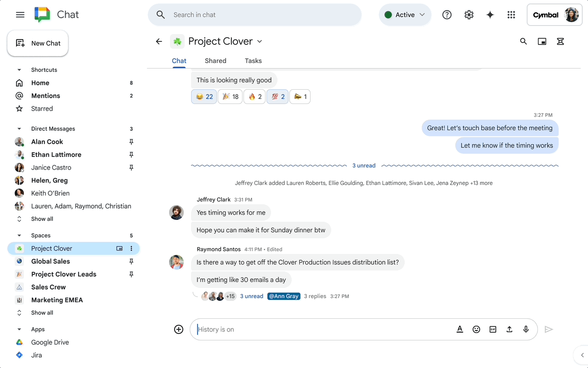
Task: Open the 3 unread thread replies
Action: [252, 296]
